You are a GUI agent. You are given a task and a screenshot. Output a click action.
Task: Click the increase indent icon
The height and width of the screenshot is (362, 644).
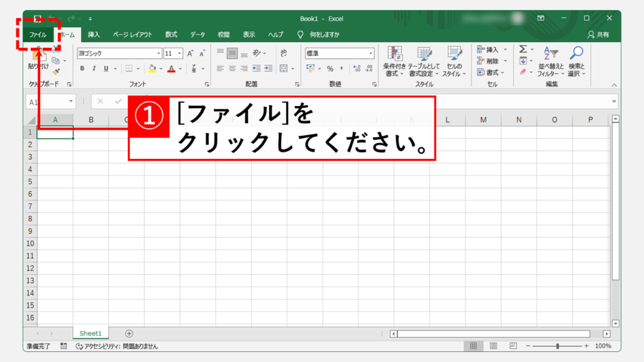tap(269, 69)
